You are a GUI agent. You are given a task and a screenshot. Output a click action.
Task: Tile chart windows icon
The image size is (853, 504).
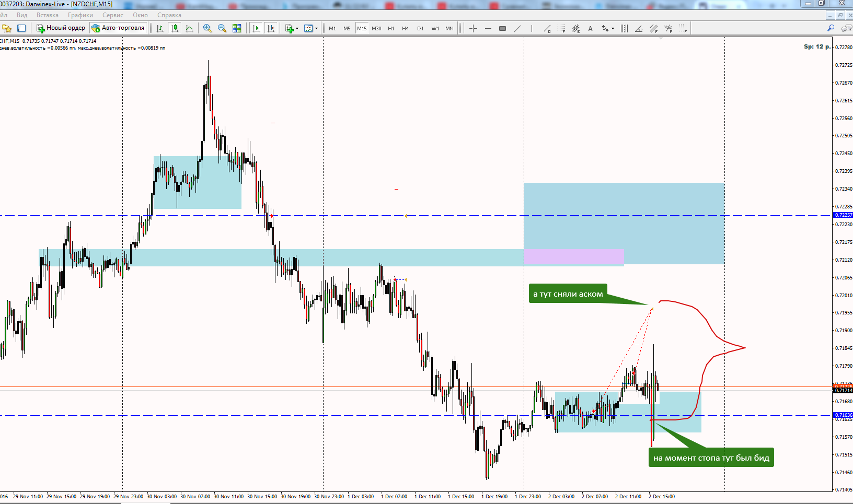237,28
